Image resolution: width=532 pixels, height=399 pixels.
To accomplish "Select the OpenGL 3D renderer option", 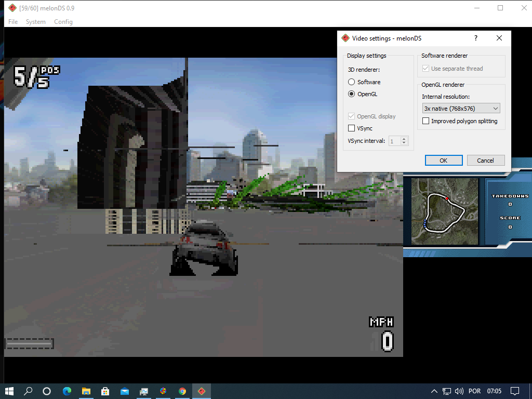I will (x=351, y=94).
